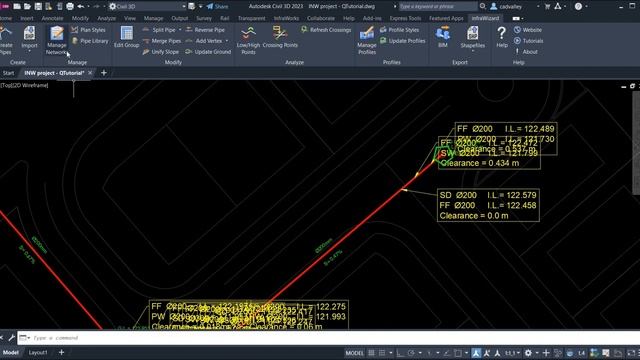
Task: Open the Civil 3D workspace dropdown
Action: 147,7
